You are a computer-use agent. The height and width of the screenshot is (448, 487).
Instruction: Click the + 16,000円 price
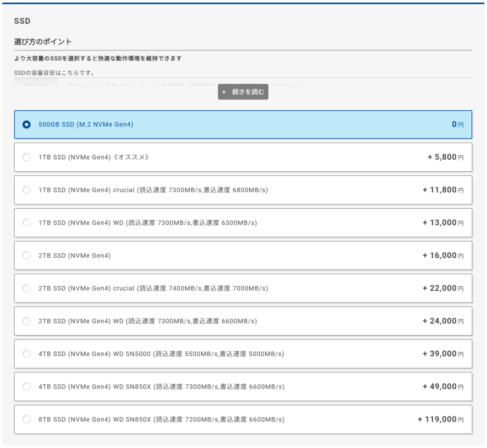tap(443, 255)
